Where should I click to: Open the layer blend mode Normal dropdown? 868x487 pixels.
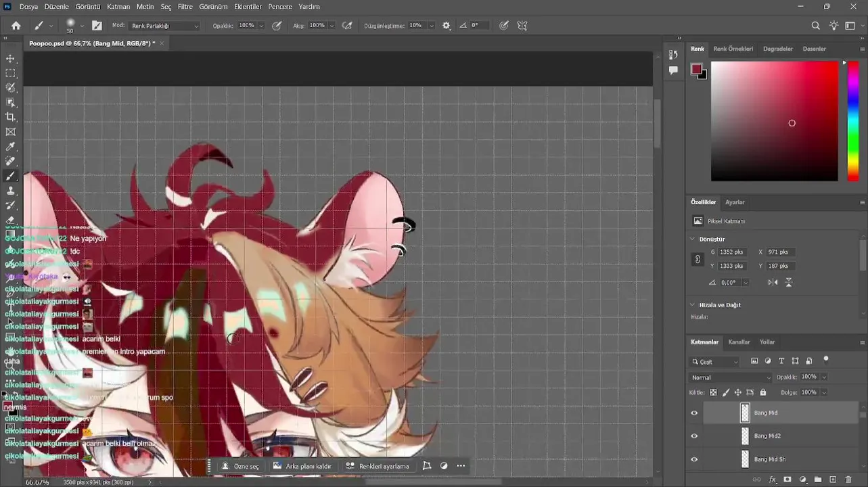click(x=730, y=377)
